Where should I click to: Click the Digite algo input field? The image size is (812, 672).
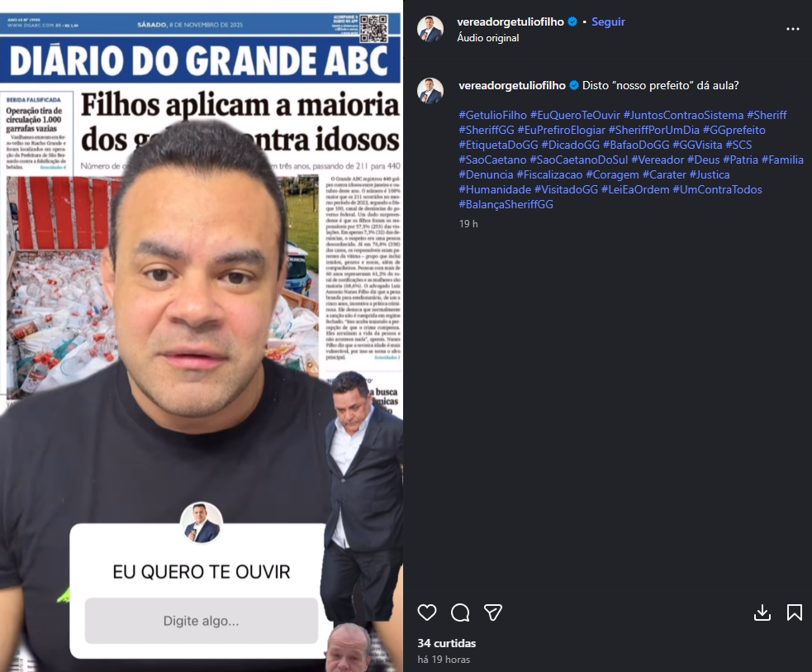tap(202, 621)
